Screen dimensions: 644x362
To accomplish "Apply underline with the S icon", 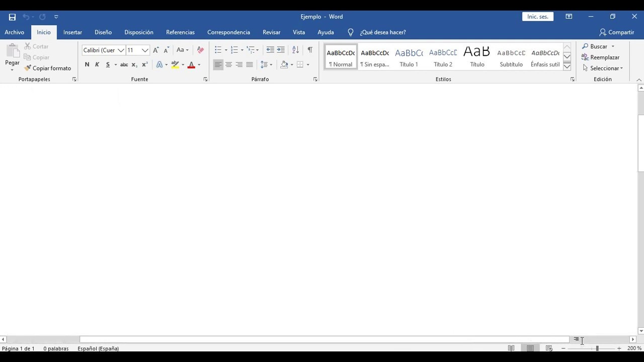I will (107, 64).
